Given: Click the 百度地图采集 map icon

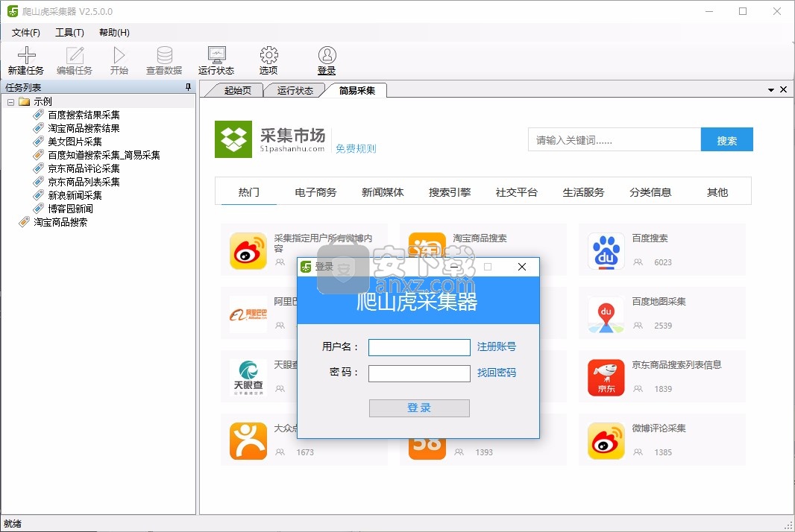Looking at the screenshot, I should coord(606,314).
